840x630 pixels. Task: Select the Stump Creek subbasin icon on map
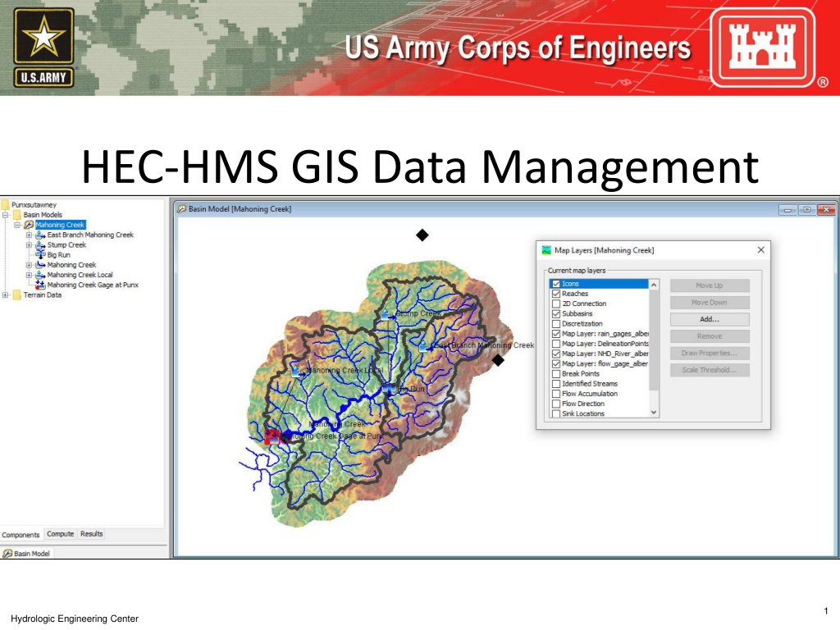click(x=386, y=314)
